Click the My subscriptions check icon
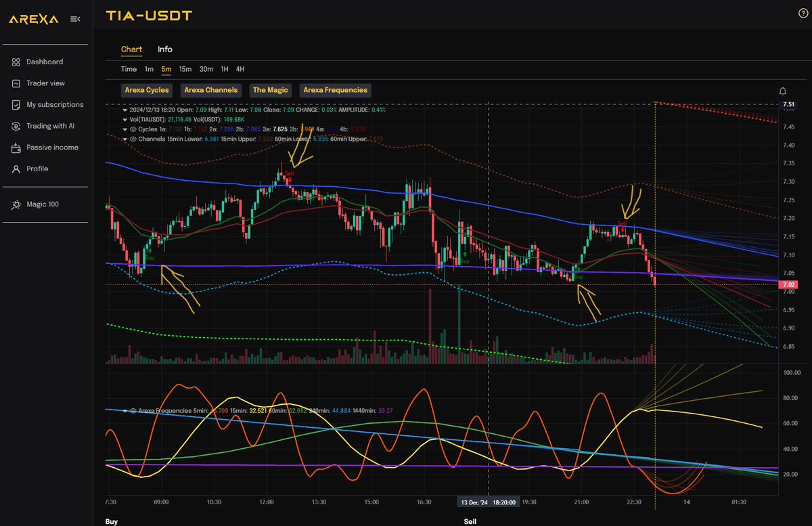 pyautogui.click(x=16, y=105)
